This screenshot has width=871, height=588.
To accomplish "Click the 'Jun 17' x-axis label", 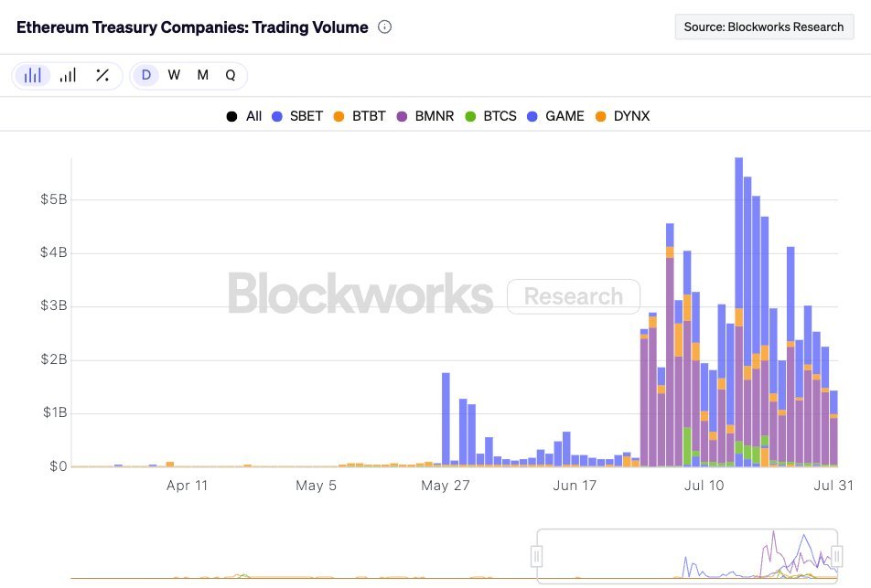I will pyautogui.click(x=575, y=486).
